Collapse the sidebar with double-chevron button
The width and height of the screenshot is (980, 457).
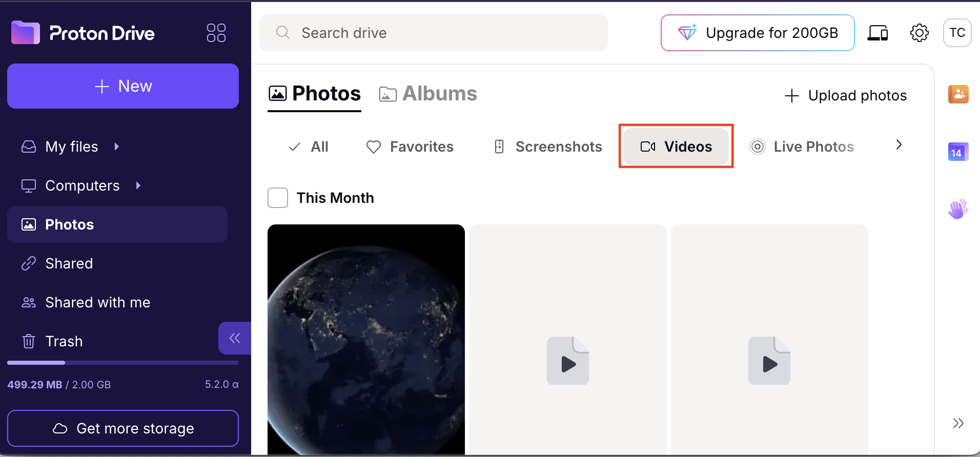235,338
